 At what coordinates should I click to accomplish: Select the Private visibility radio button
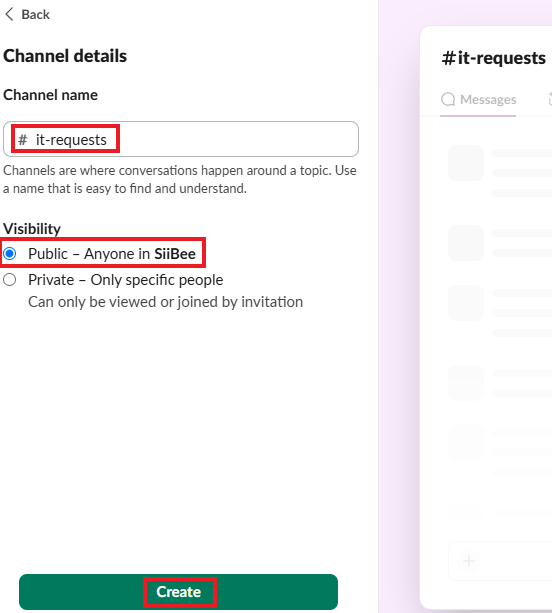coord(10,280)
